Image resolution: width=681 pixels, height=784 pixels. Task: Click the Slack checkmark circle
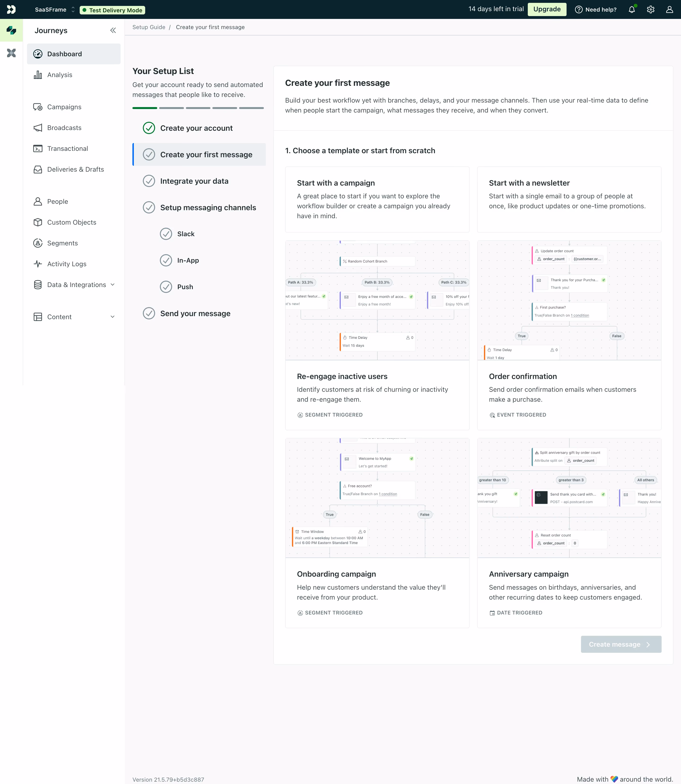[x=166, y=234]
